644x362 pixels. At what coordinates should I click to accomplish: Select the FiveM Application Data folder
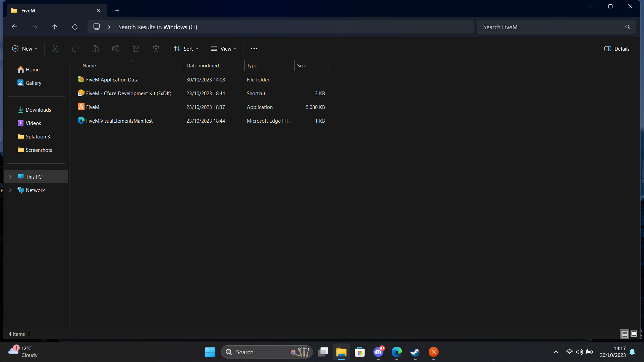pos(112,79)
